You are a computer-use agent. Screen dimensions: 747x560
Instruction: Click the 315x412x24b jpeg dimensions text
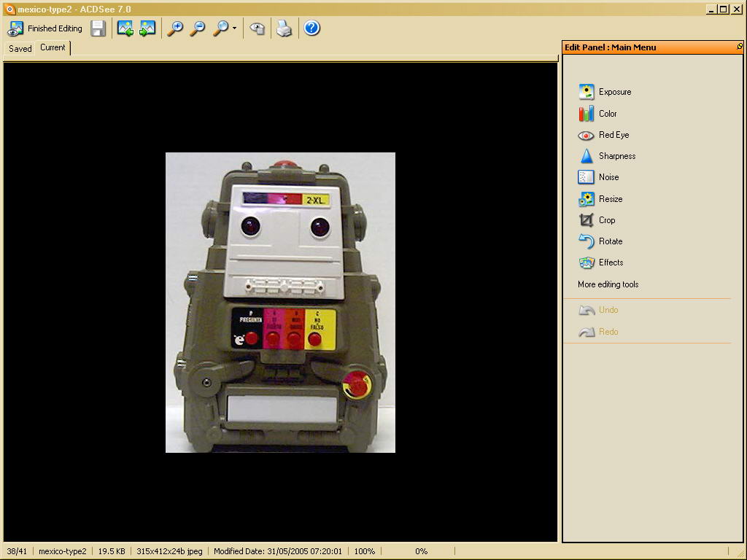169,551
